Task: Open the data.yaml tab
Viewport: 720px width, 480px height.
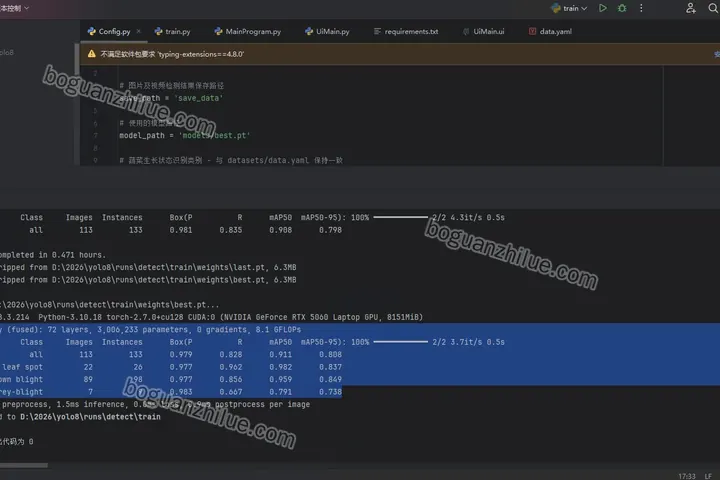Action: point(550,31)
